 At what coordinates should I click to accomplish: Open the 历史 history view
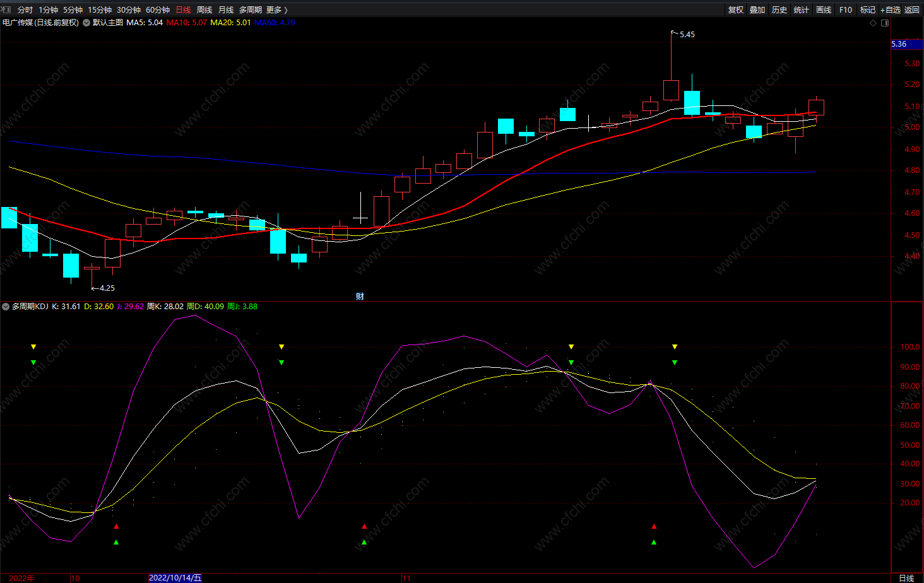pos(779,10)
